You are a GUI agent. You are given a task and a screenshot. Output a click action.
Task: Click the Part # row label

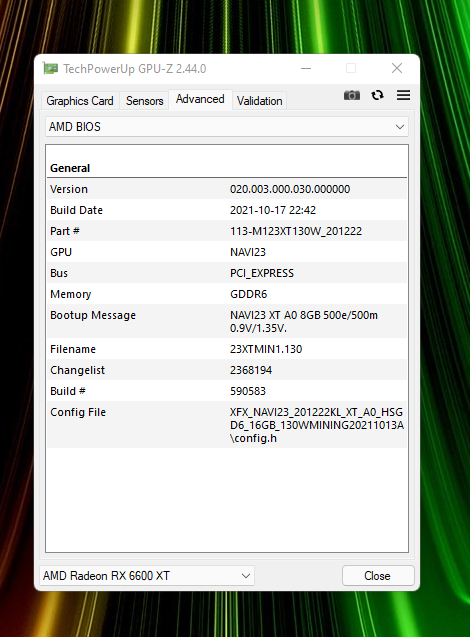coord(65,231)
